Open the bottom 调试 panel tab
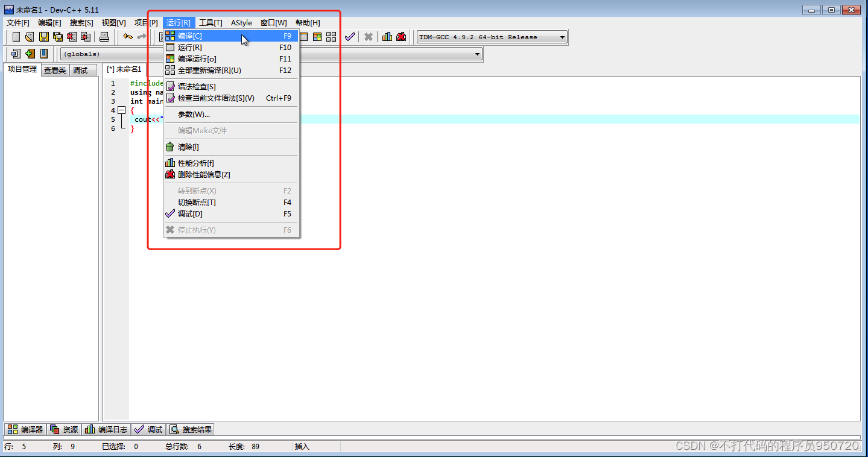This screenshot has width=868, height=457. pyautogui.click(x=148, y=429)
